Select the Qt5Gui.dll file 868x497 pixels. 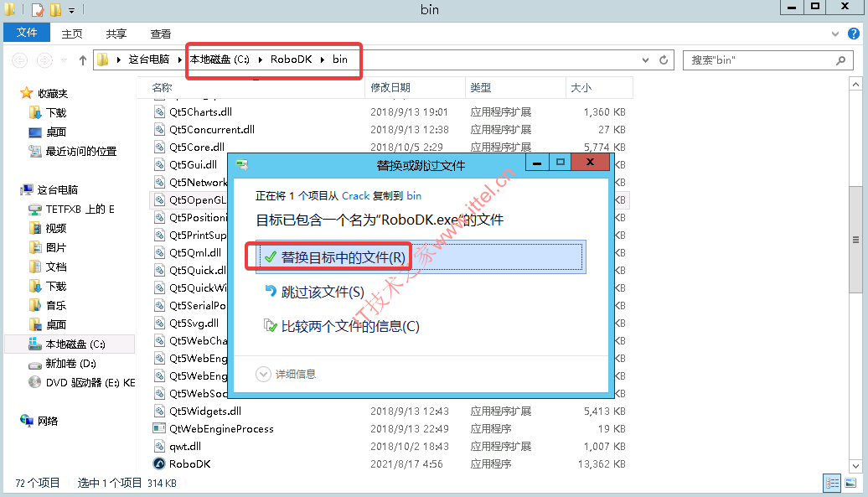coord(194,165)
